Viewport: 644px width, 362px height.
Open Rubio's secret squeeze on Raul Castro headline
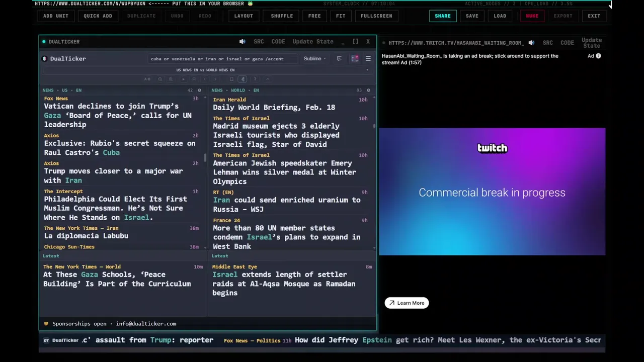[120, 148]
